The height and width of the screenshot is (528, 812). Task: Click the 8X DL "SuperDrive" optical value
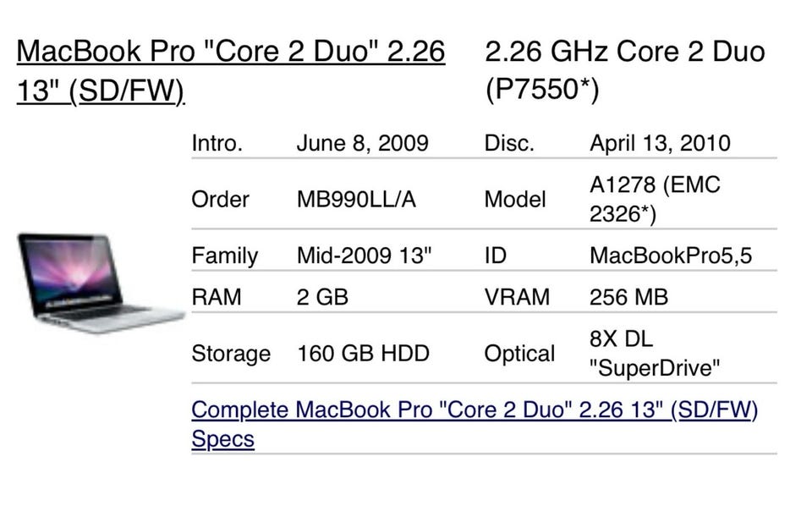[x=655, y=354]
